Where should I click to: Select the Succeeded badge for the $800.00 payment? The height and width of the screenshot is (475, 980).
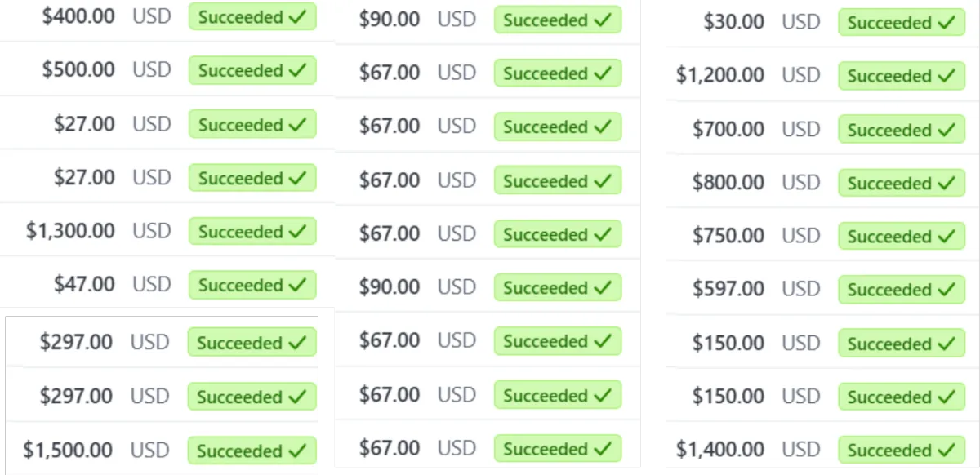pyautogui.click(x=901, y=183)
